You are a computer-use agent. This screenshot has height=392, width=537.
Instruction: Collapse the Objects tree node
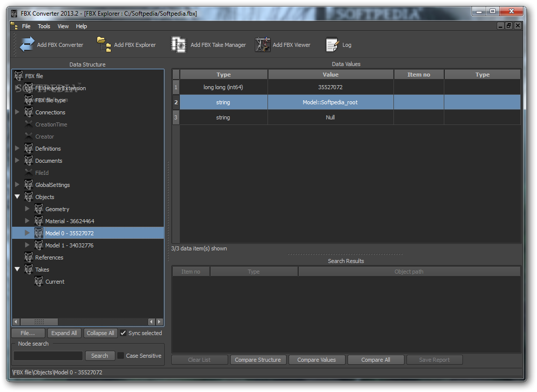click(17, 197)
